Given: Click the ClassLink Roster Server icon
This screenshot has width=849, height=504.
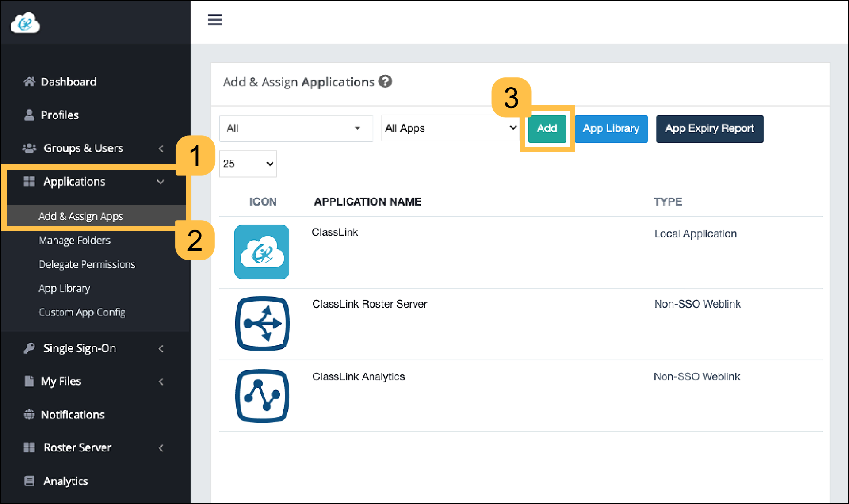Looking at the screenshot, I should (x=262, y=324).
